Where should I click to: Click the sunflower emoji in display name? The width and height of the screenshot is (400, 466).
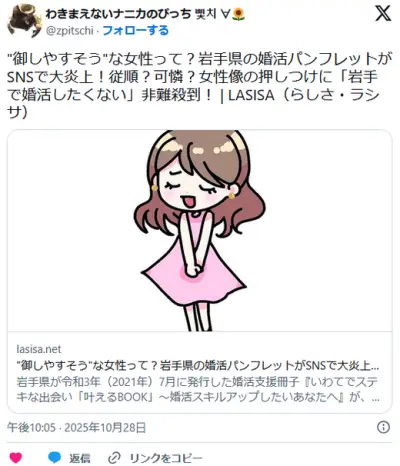[x=239, y=14]
